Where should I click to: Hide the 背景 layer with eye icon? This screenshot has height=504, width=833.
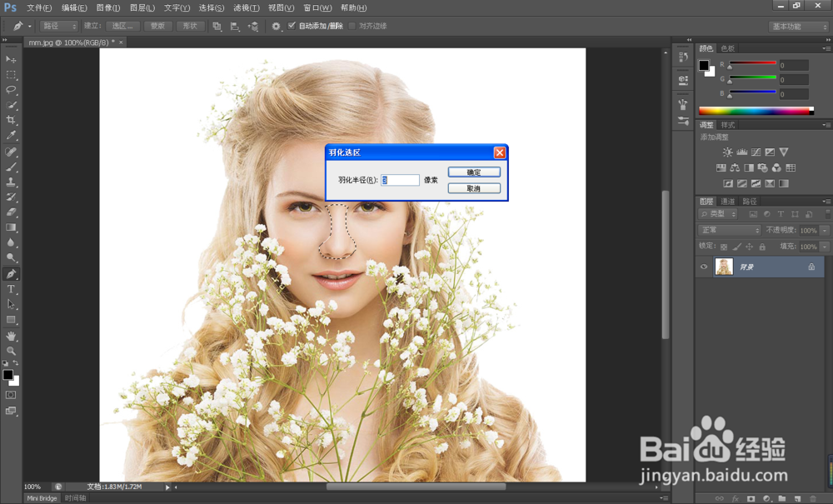coord(704,267)
